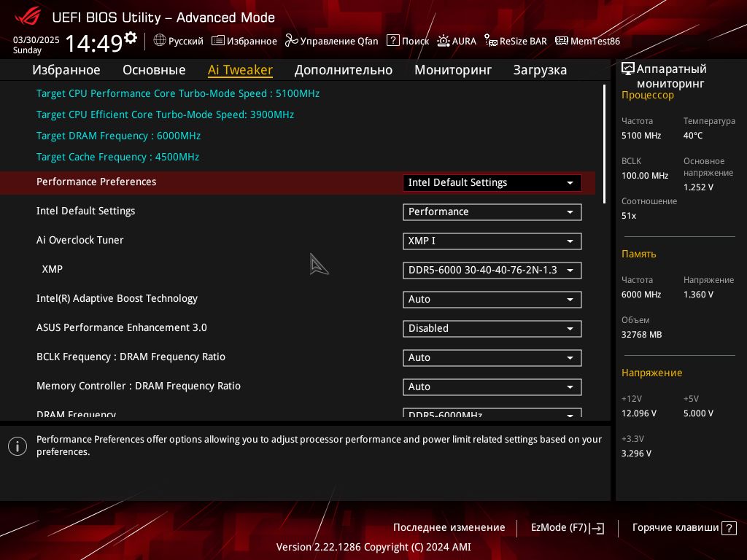Select the Performance Preferences row label

pyautogui.click(x=96, y=182)
